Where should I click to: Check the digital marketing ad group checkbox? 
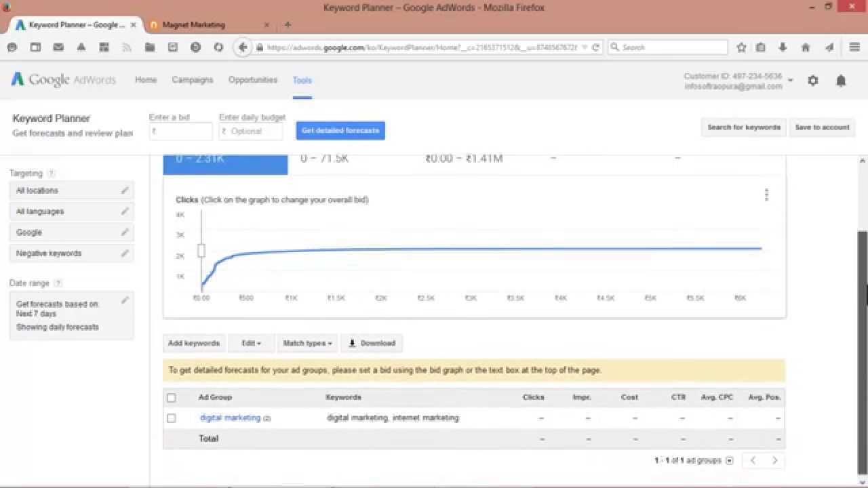coord(172,418)
